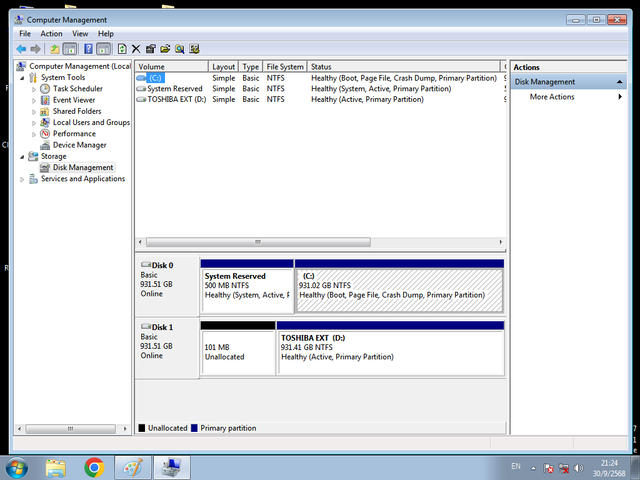Click the Refresh toolbar icon
Image resolution: width=640 pixels, height=480 pixels.
pos(122,49)
